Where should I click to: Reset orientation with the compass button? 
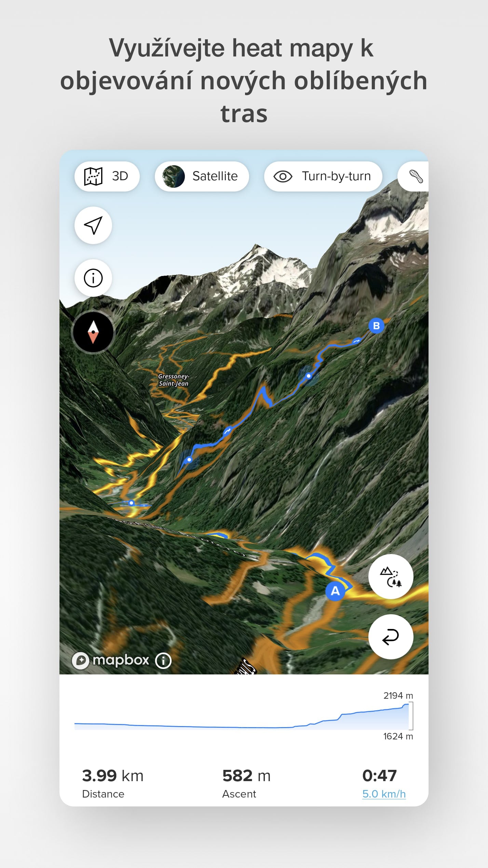(x=93, y=332)
